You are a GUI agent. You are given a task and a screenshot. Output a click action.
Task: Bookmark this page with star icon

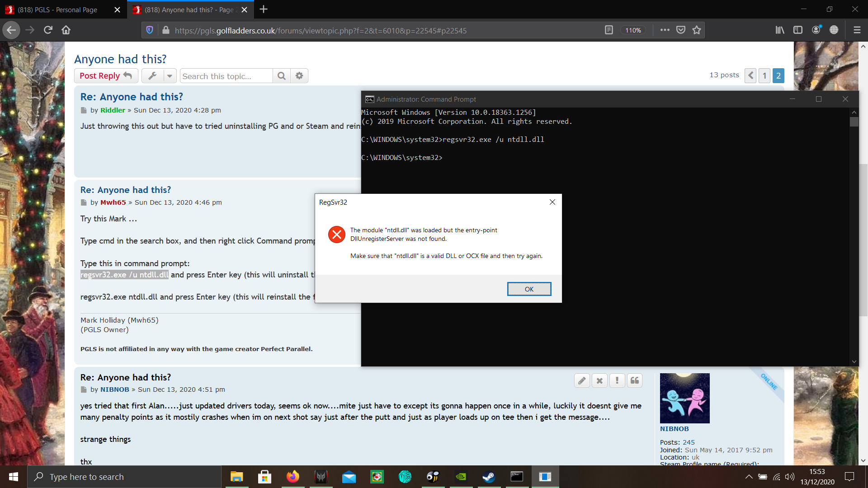coord(697,30)
